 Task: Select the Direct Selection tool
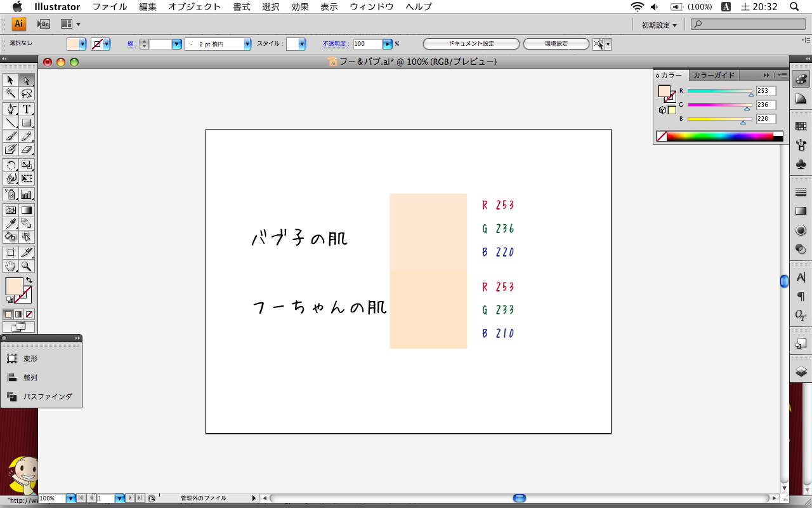pos(27,80)
